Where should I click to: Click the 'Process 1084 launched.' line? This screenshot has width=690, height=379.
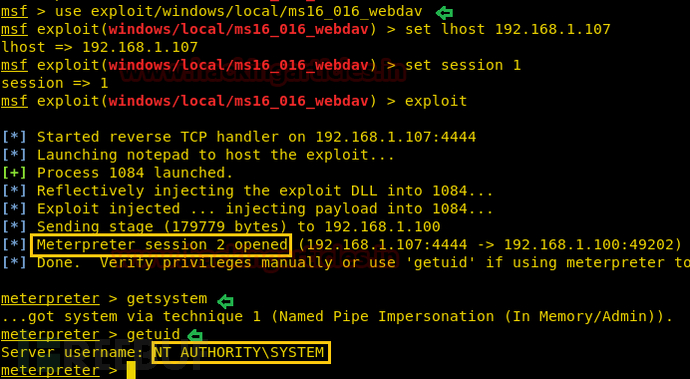coord(135,173)
